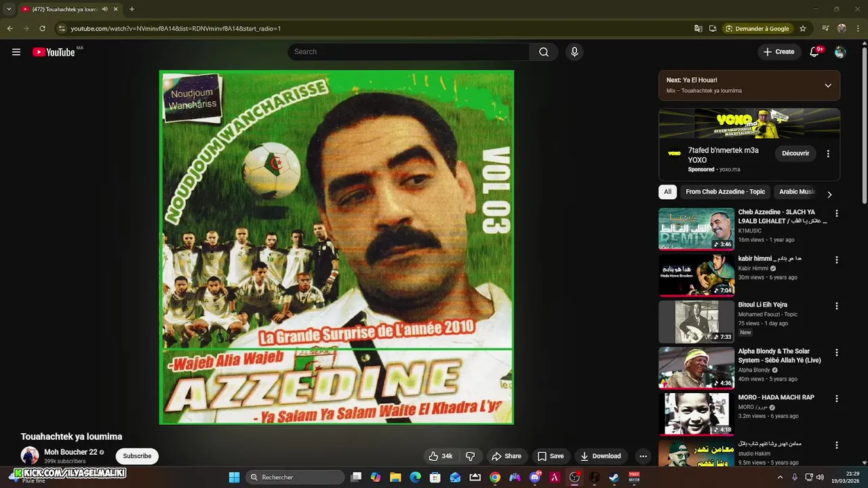This screenshot has width=868, height=488.
Task: Select the All filter chip
Action: [x=667, y=192]
